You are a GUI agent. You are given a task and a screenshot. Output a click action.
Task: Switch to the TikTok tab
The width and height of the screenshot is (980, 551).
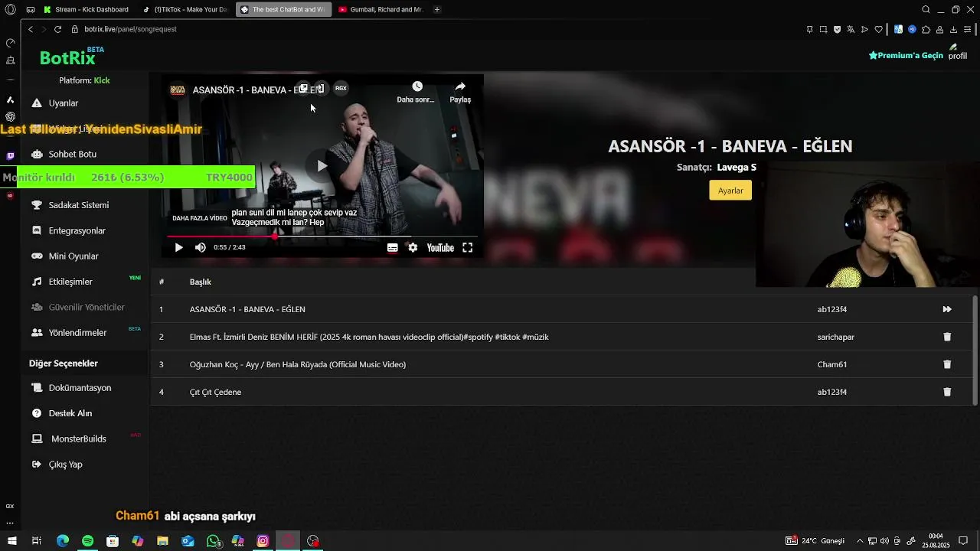(185, 9)
